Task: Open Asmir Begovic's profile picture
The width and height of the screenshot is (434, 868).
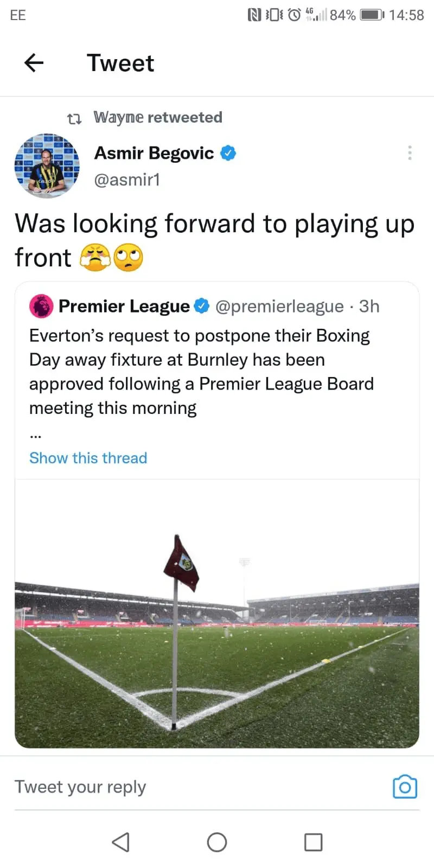Action: (47, 165)
